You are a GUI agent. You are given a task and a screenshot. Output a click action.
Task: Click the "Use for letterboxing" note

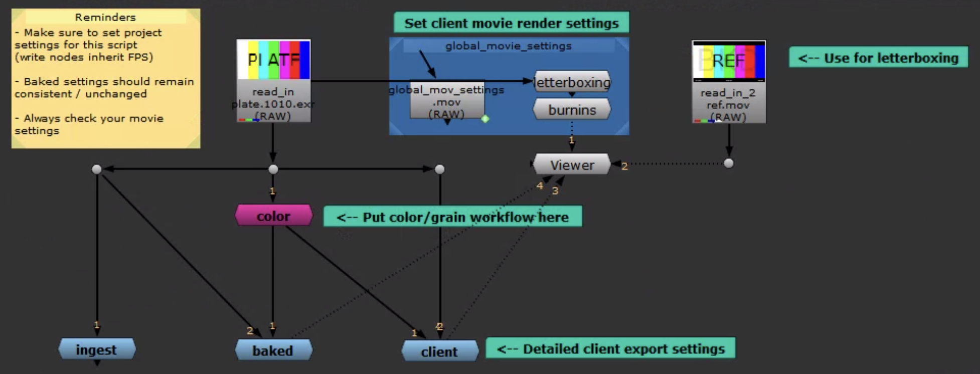878,58
